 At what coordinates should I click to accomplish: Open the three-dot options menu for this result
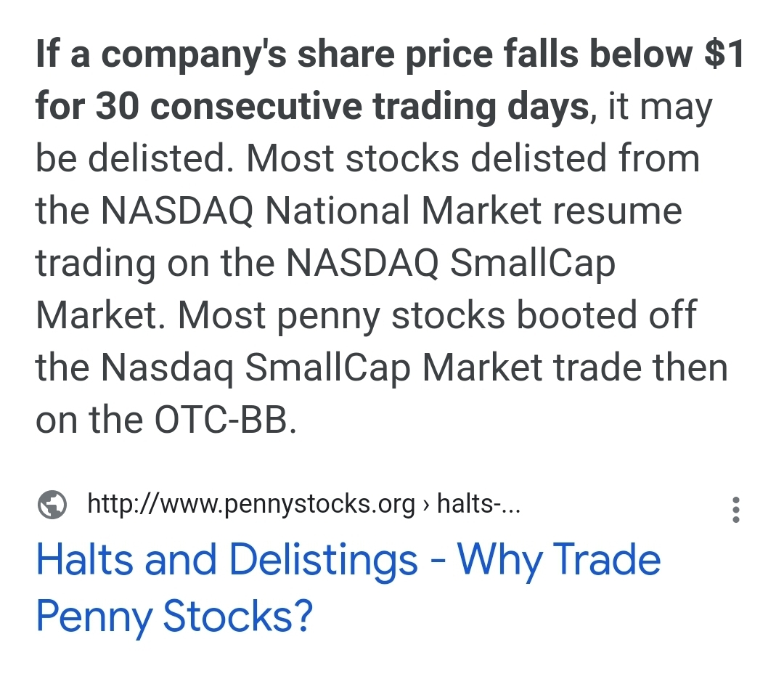735,510
